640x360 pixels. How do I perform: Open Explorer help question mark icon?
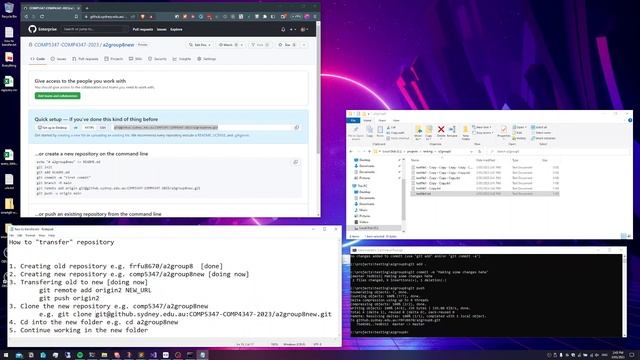[630, 120]
